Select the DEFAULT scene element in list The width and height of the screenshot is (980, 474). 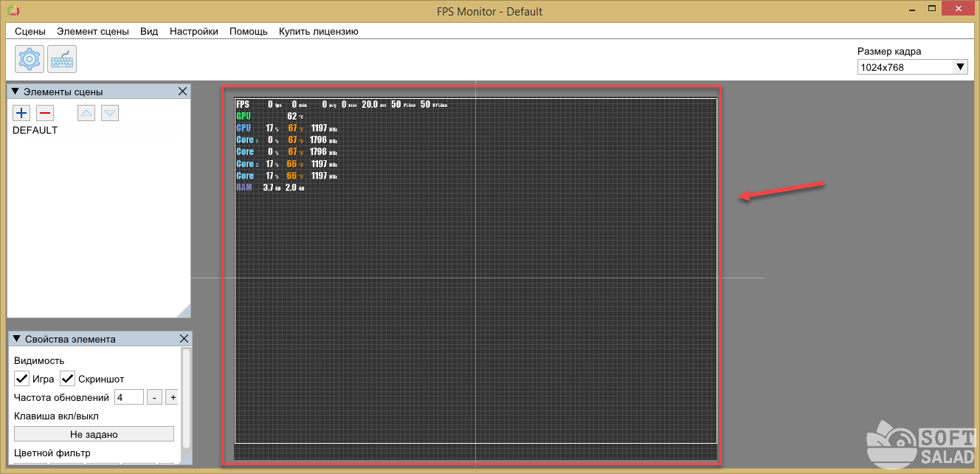(x=35, y=131)
